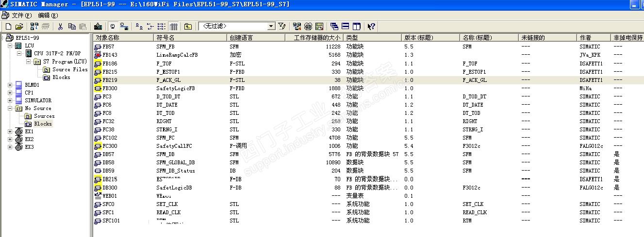Expand the BLMD1 tree node
This screenshot has width=644, height=237.
coord(10,85)
